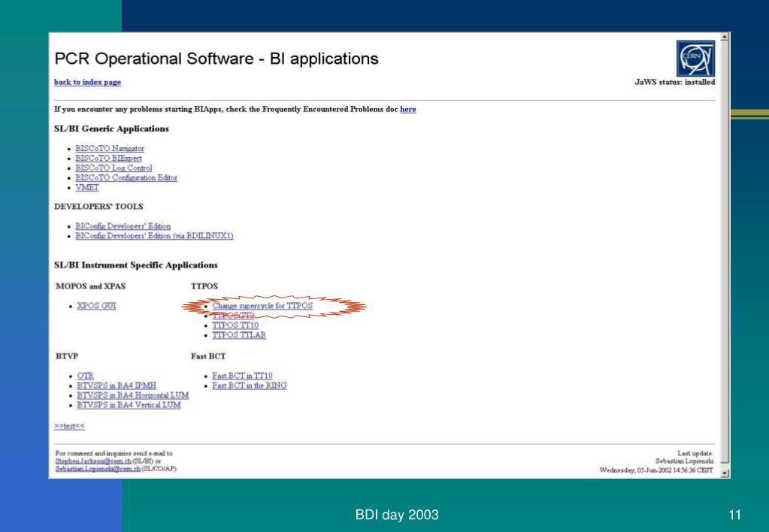Open the TTPOS TT10 link
The width and height of the screenshot is (769, 532).
click(x=235, y=325)
